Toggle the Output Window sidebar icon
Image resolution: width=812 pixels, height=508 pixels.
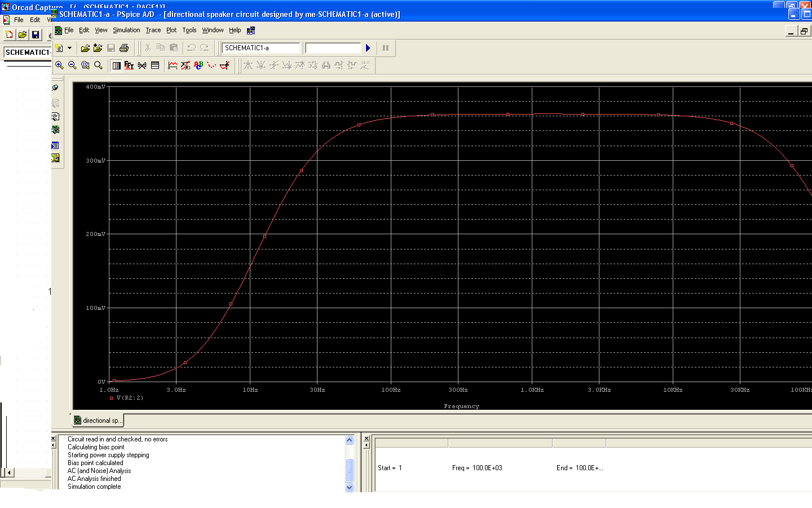pos(55,146)
